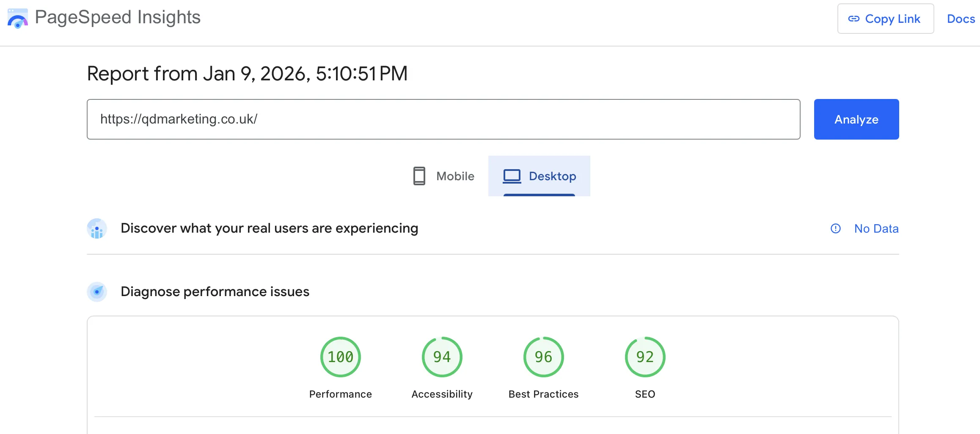Select the laptop icon for Desktop view
The image size is (980, 434).
point(512,176)
